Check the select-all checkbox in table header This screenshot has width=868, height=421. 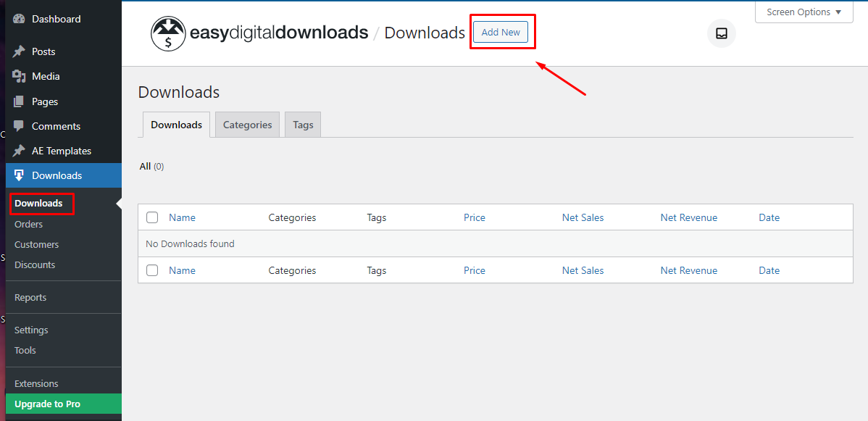[x=152, y=217]
